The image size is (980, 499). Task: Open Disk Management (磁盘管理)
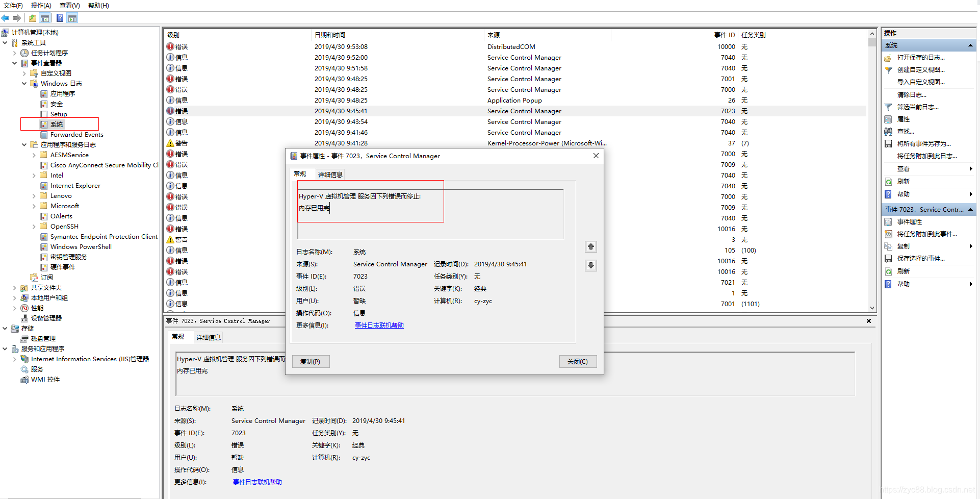[43, 339]
